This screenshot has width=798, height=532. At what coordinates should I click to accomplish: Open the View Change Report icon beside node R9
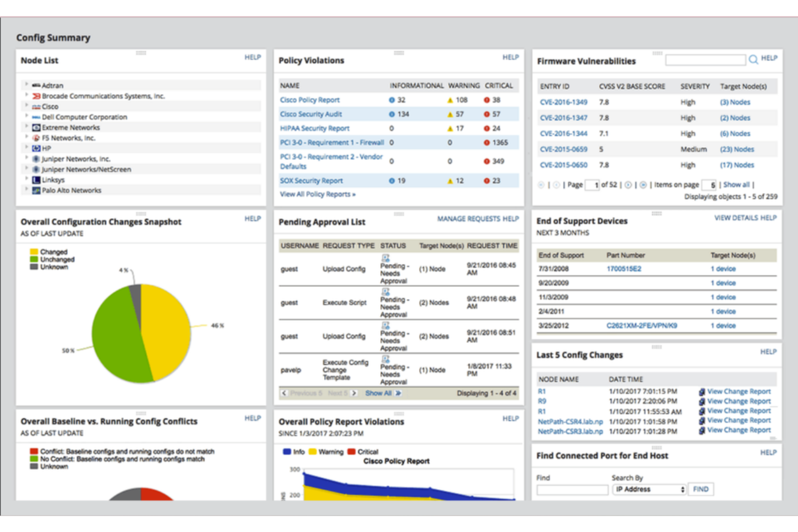(703, 401)
